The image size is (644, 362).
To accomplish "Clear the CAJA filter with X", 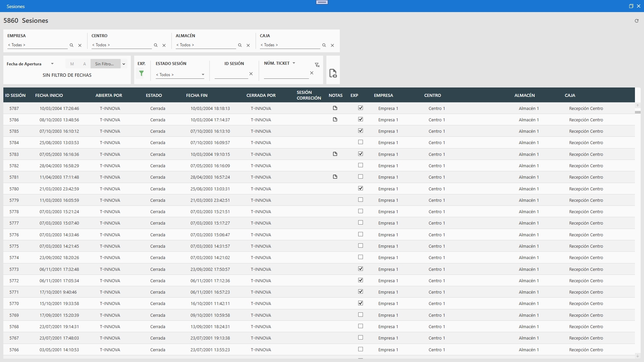I will click(x=332, y=45).
